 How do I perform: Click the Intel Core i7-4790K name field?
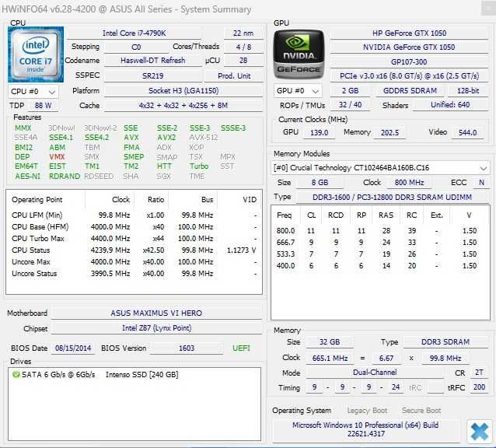pyautogui.click(x=134, y=33)
